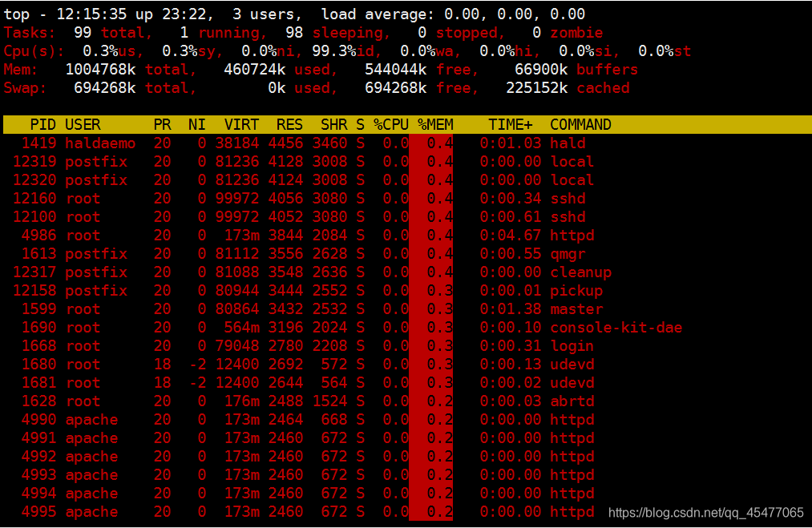Click the 0:04.67 TIME+ value
Screen dimensions: 812x528
pyautogui.click(x=511, y=236)
